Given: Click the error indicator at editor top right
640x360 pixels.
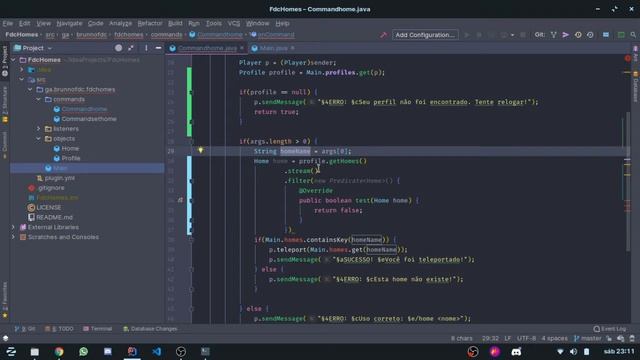Looking at the screenshot, I should 628,59.
